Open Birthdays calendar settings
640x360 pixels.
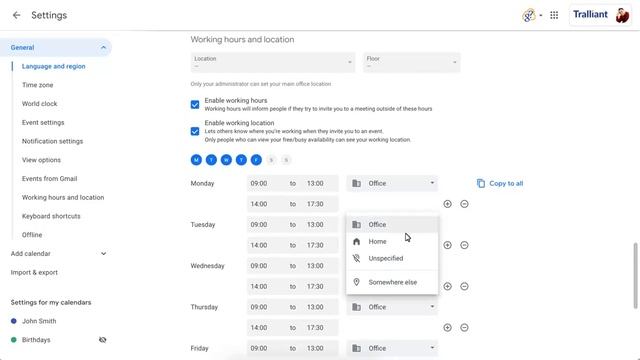pos(36,340)
